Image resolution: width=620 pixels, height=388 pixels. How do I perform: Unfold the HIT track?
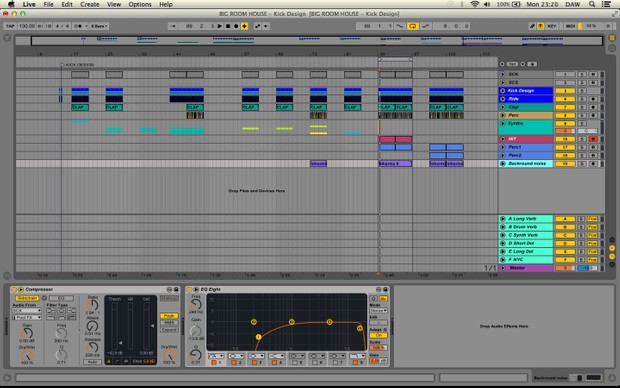[503, 139]
